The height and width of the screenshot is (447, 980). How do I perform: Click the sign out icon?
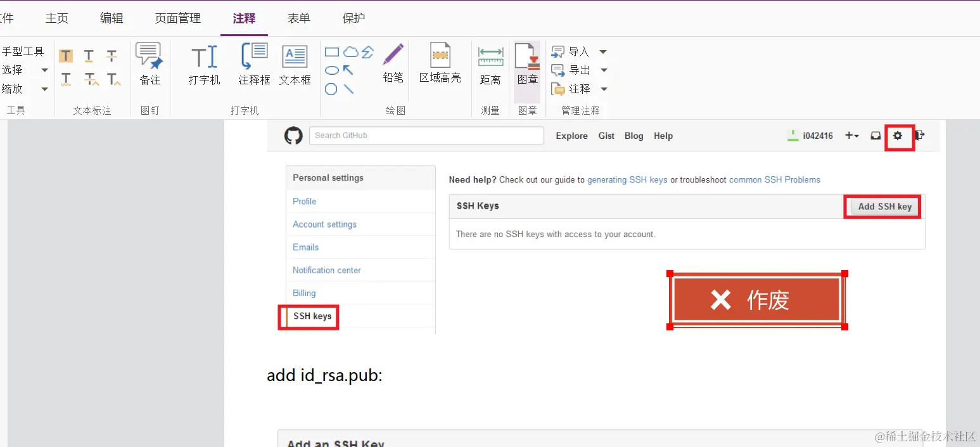[x=920, y=135]
